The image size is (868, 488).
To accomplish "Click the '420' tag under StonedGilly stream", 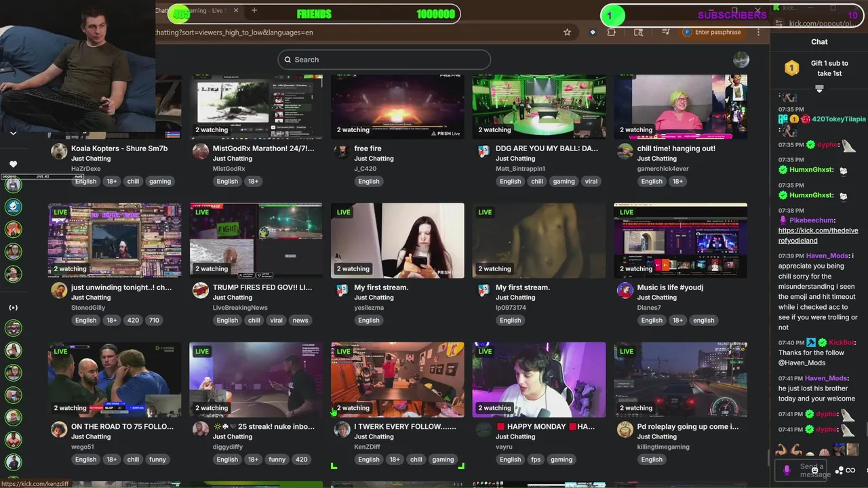I will tap(133, 320).
